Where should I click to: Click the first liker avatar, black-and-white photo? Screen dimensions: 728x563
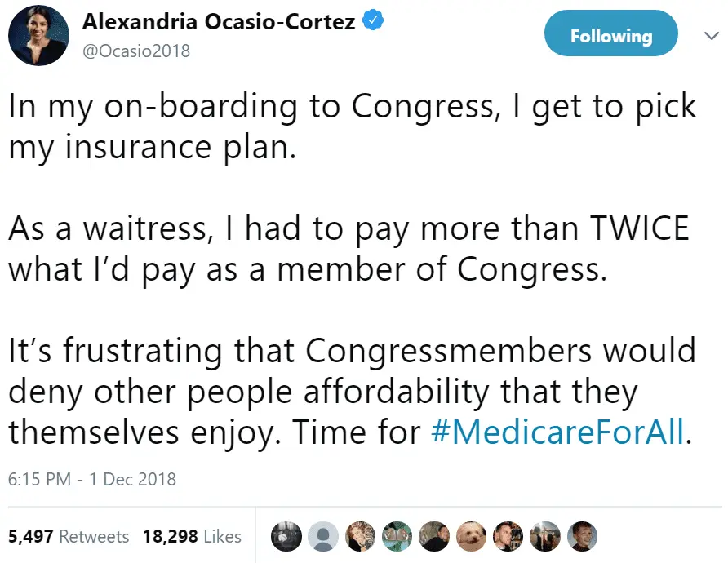pos(287,536)
